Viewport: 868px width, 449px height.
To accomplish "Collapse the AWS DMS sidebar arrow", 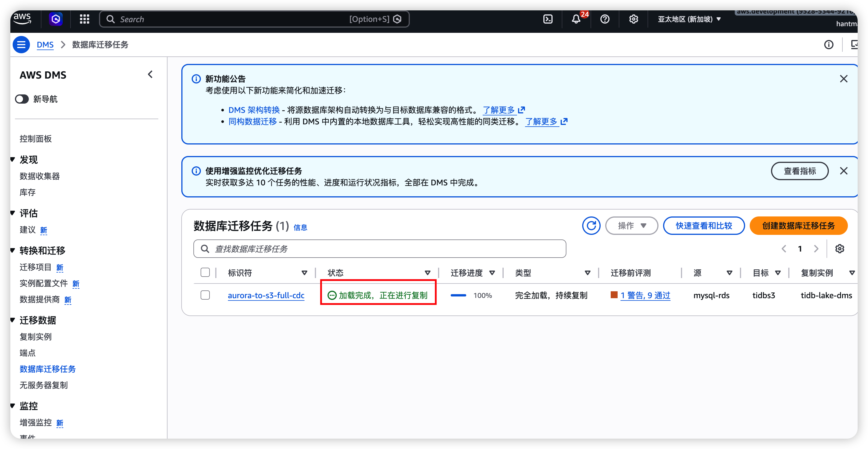I will [x=150, y=75].
